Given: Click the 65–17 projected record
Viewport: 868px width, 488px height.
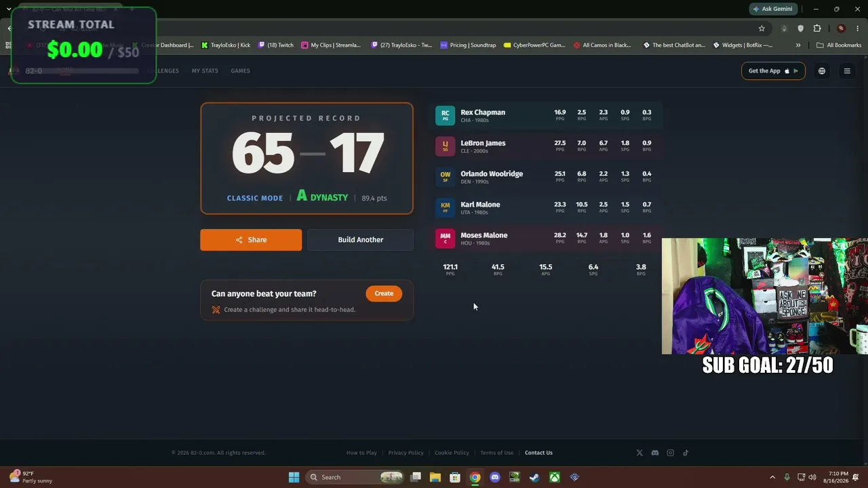Looking at the screenshot, I should coord(307,154).
